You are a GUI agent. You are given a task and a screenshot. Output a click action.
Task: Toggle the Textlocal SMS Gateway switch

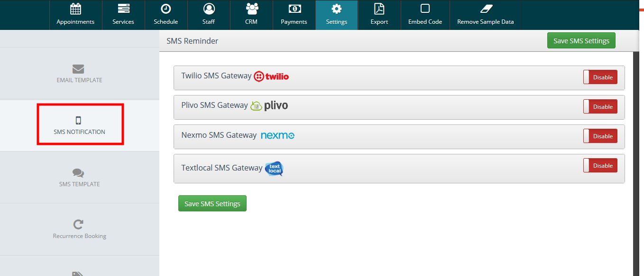[x=600, y=165]
